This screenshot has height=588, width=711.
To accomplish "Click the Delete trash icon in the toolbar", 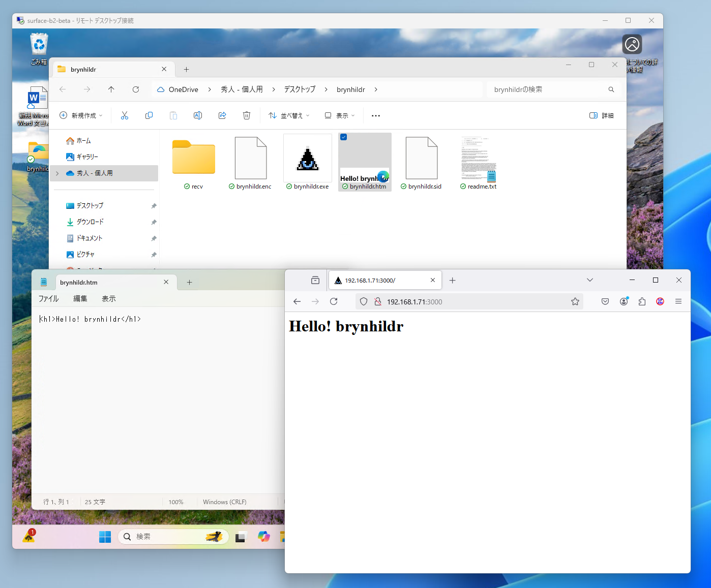I will pos(247,115).
